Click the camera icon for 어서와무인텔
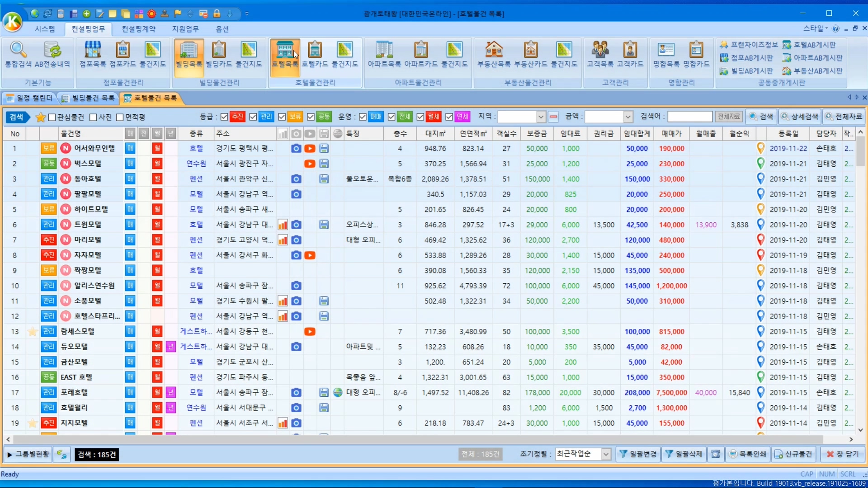This screenshot has height=488, width=868. [296, 148]
